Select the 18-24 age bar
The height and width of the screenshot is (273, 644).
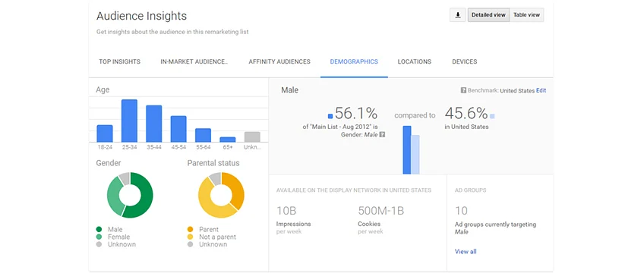pyautogui.click(x=105, y=133)
